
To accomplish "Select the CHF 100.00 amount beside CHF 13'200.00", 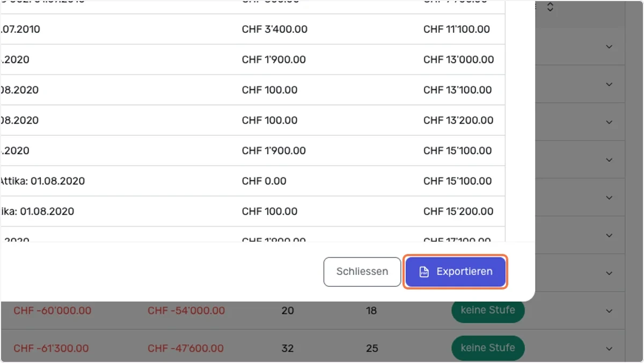I will point(269,120).
